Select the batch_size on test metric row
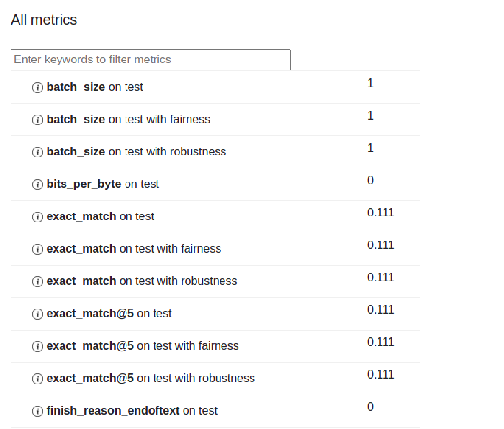The image size is (504, 429). point(94,87)
